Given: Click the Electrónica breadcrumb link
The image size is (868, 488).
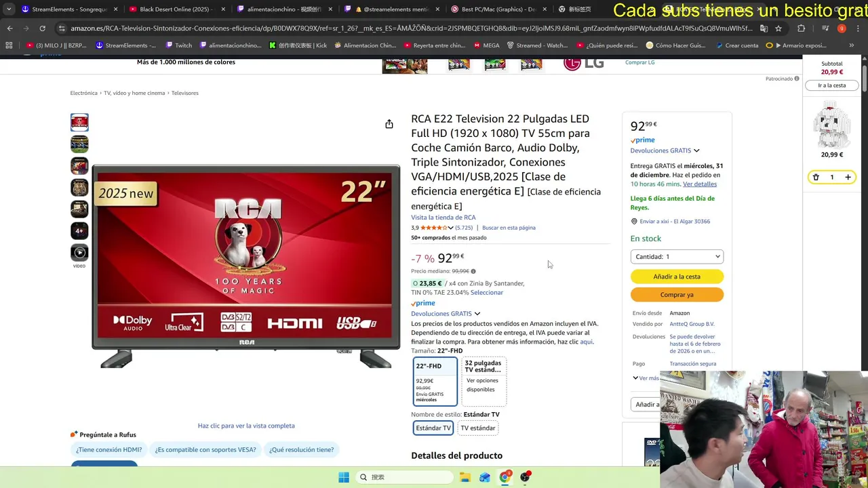Looking at the screenshot, I should coord(84,93).
